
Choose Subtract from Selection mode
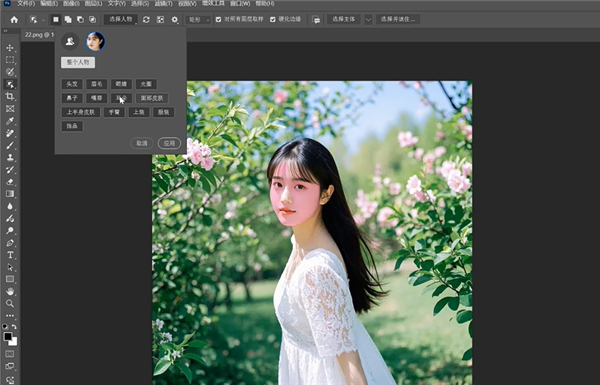[x=80, y=20]
